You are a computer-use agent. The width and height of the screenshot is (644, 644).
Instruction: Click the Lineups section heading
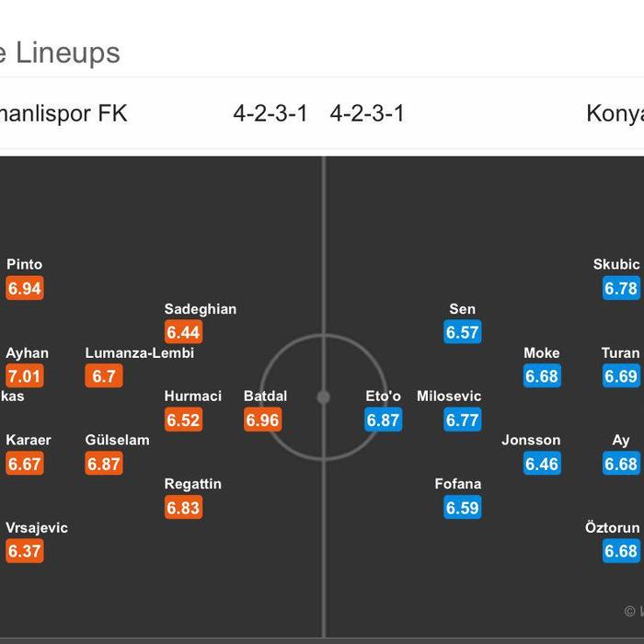click(x=68, y=53)
